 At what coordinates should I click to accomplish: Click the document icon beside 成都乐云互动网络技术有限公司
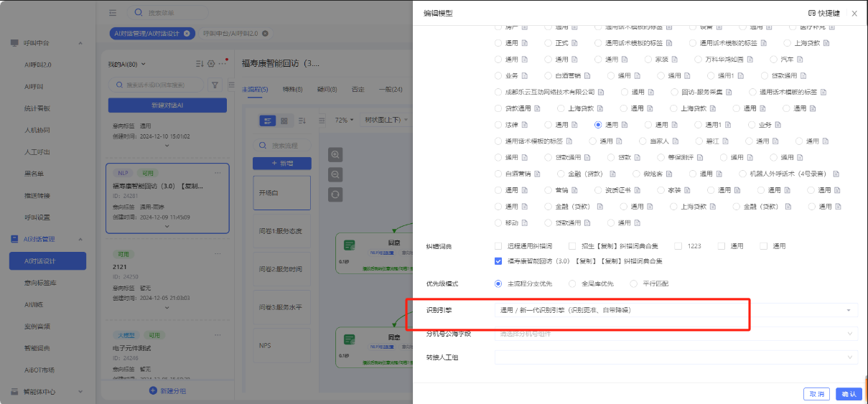(600, 92)
